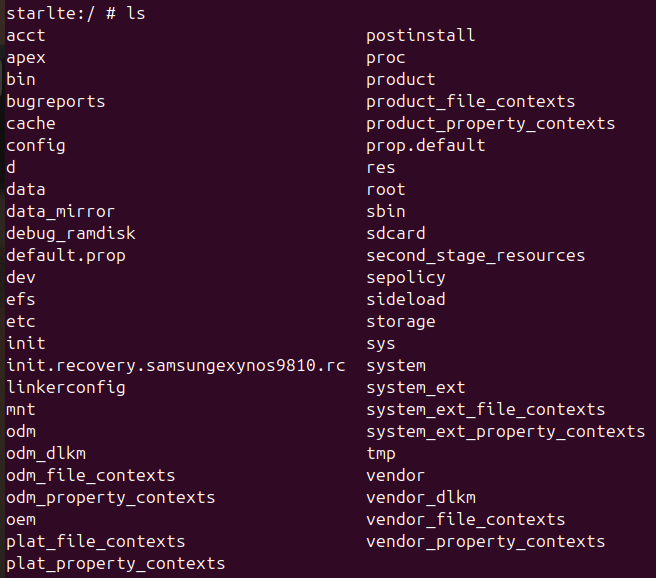
Task: Click the 'debug_ramdisk' entry
Action: (71, 234)
